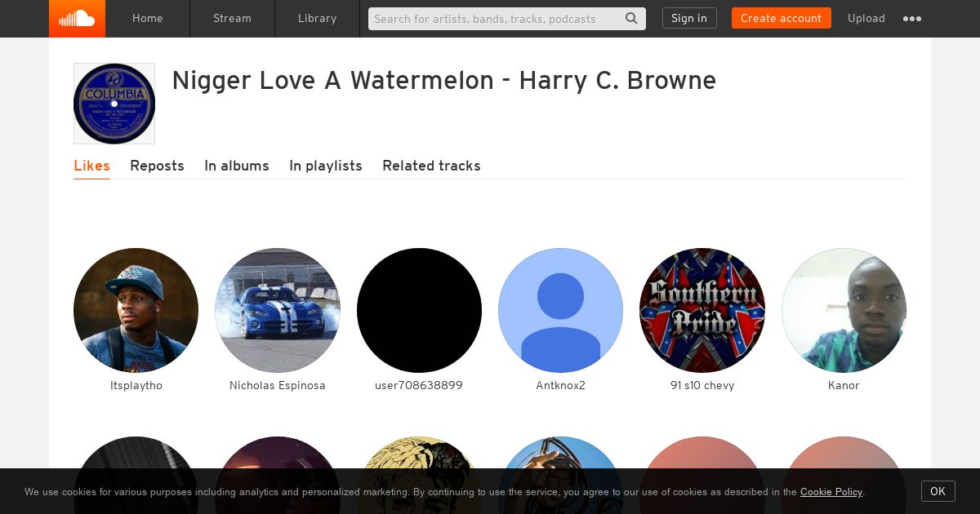
Task: Dismiss the cookie banner with OK
Action: point(938,491)
